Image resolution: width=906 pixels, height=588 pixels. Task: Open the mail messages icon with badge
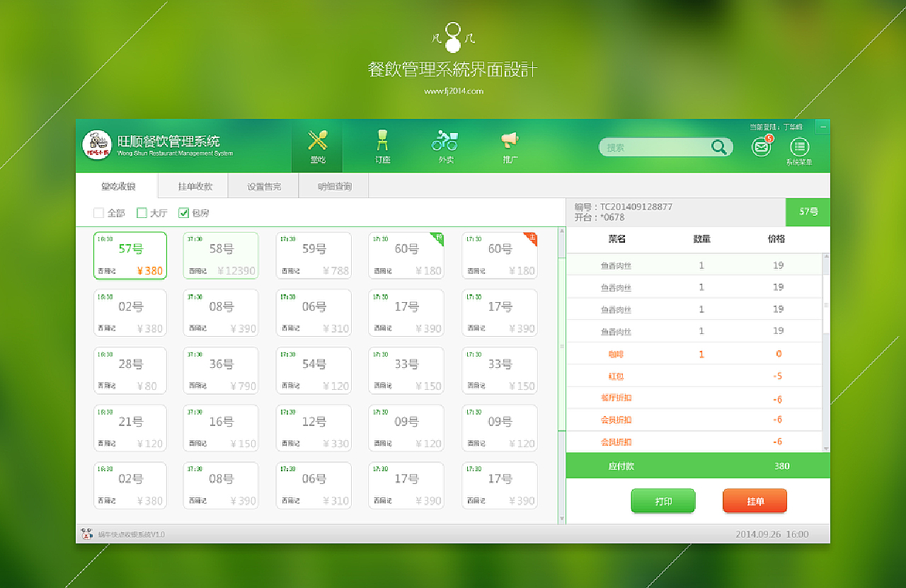(x=762, y=146)
